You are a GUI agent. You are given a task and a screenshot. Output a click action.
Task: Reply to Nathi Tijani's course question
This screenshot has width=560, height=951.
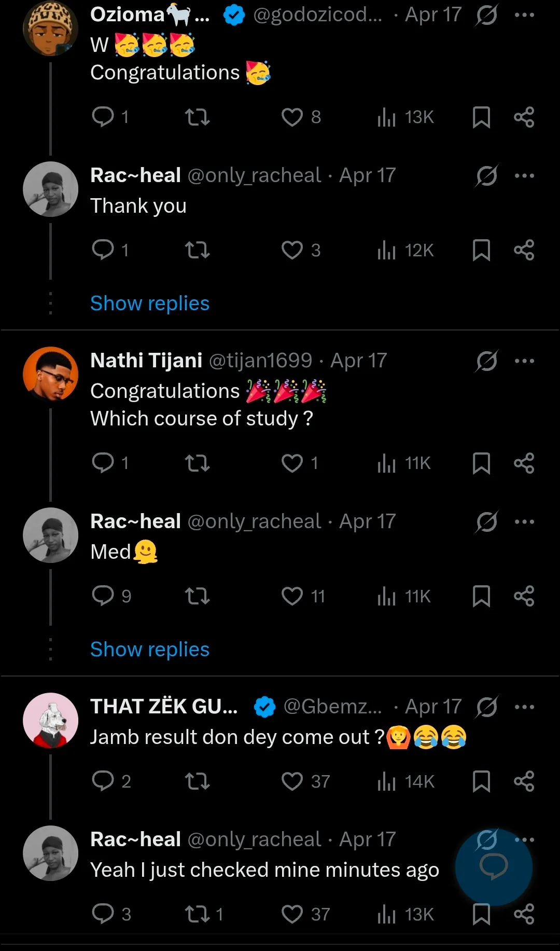[x=103, y=462]
